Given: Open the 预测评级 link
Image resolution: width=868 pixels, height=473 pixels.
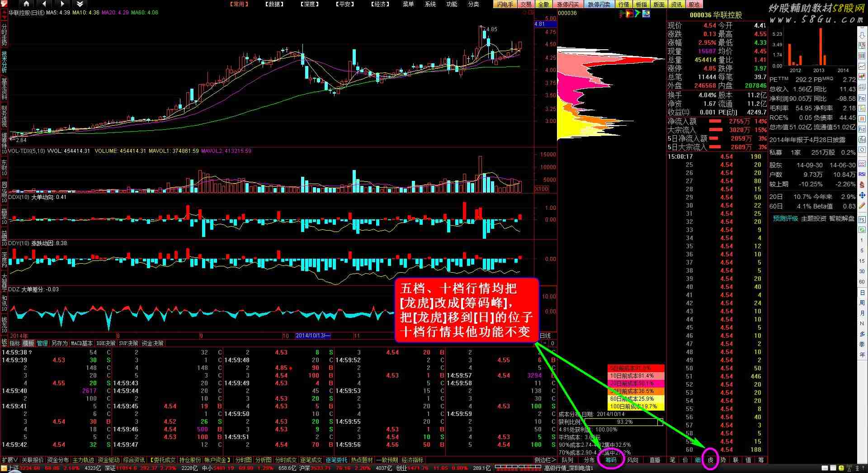Looking at the screenshot, I should click(786, 218).
